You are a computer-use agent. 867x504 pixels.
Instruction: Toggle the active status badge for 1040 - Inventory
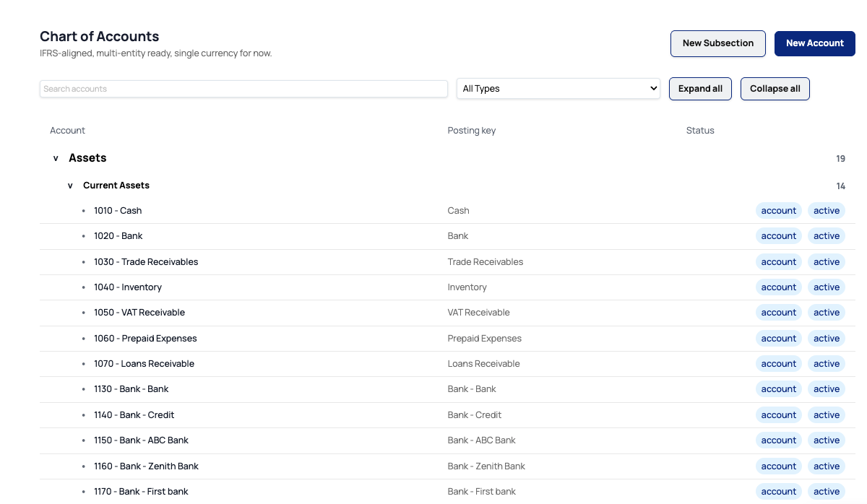(826, 287)
